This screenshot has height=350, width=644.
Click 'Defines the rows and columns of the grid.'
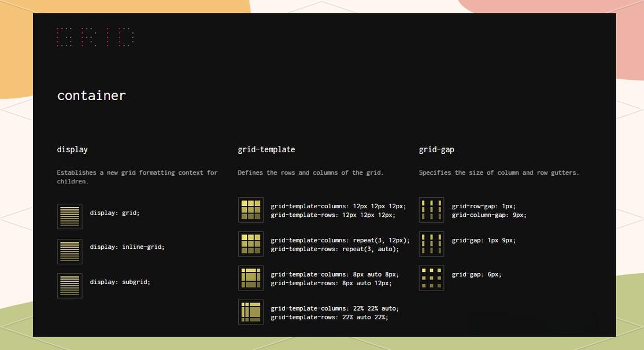coord(310,172)
